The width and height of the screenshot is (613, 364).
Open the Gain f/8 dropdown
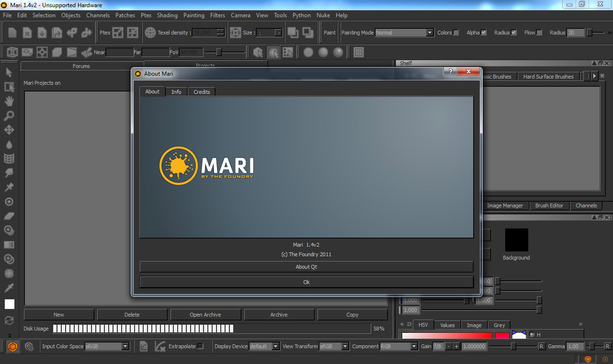click(x=438, y=346)
